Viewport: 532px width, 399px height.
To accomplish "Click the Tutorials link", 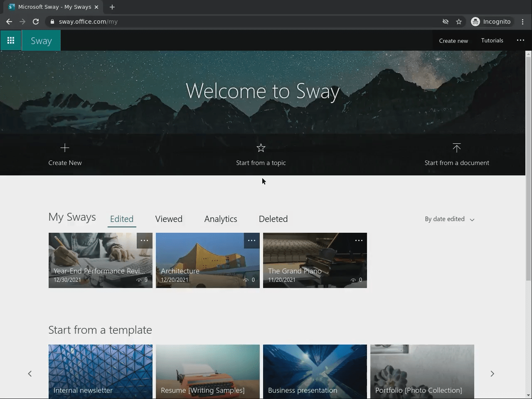I will coord(492,40).
